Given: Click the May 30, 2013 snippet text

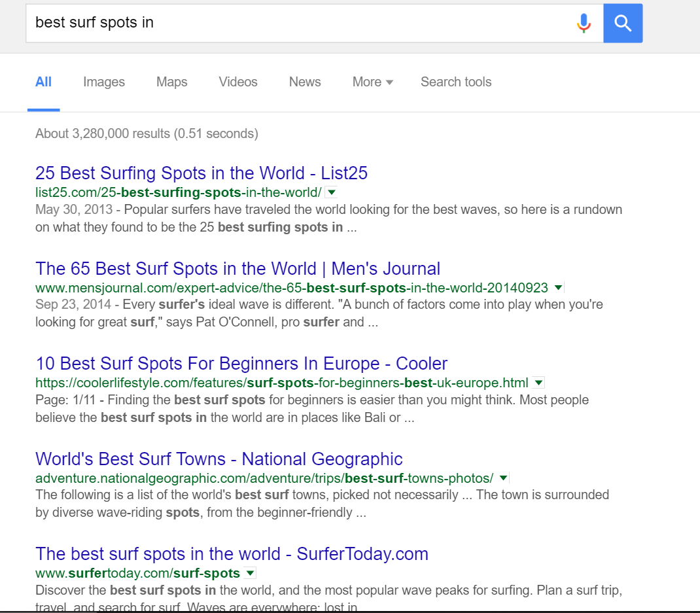Looking at the screenshot, I should pos(328,219).
